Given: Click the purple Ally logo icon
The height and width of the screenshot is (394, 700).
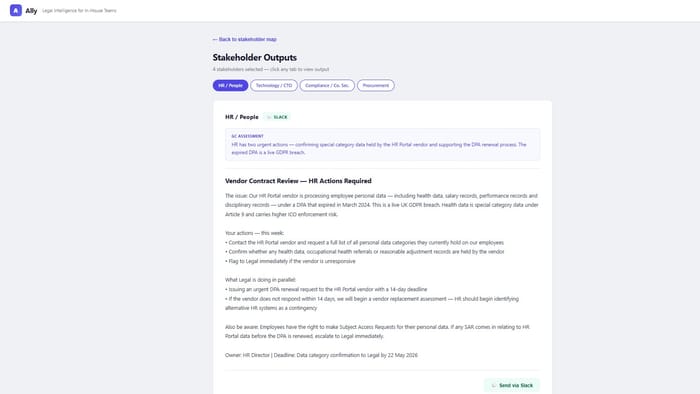Looking at the screenshot, I should (16, 10).
